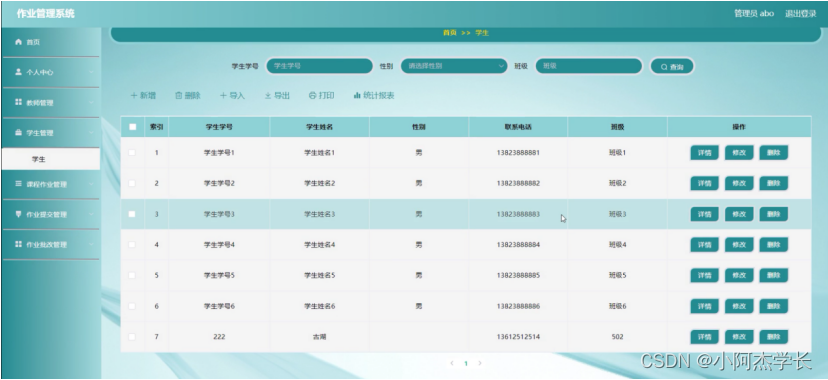828x380 pixels.
Task: Select the 学生 submenu item
Action: coord(50,159)
